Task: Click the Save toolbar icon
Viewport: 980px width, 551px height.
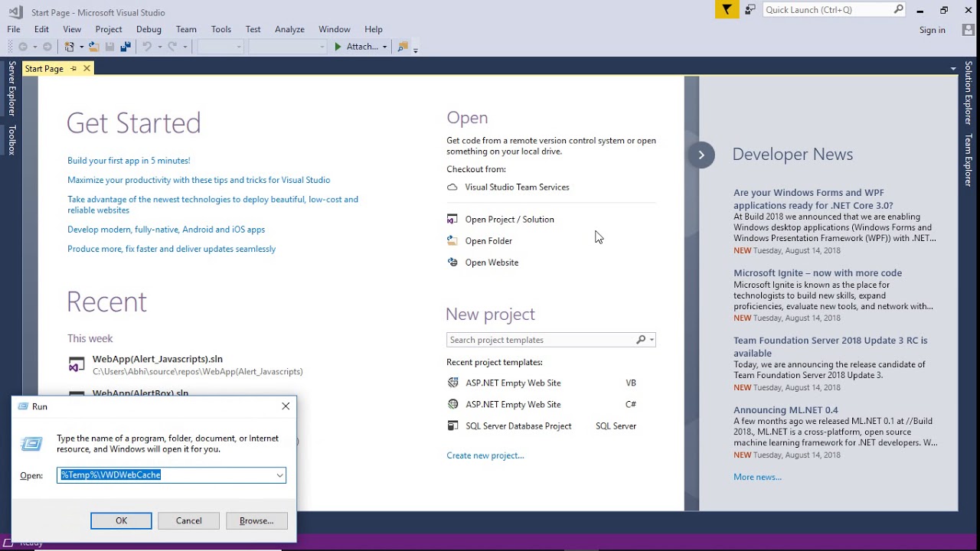Action: 109,47
